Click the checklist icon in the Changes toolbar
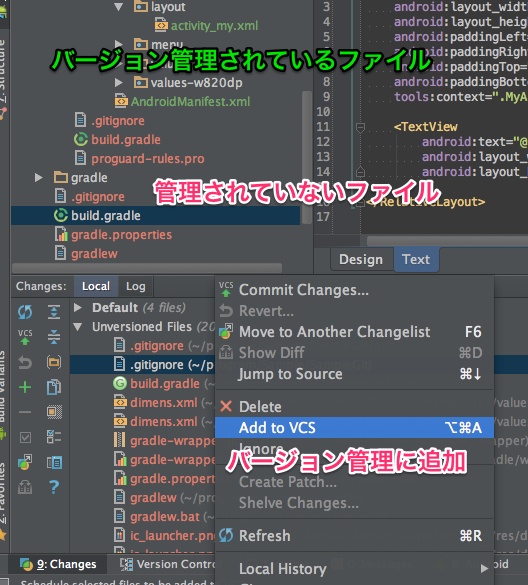The height and width of the screenshot is (585, 528). click(54, 437)
